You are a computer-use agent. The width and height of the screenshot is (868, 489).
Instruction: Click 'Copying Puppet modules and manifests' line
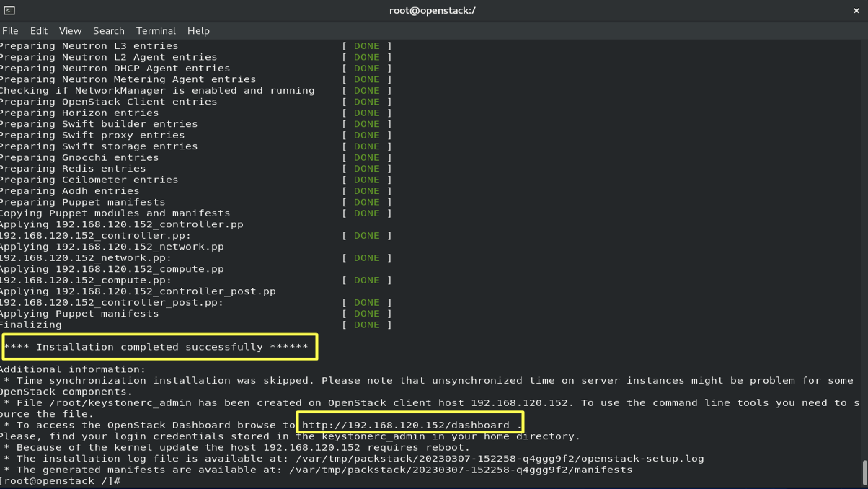(115, 213)
